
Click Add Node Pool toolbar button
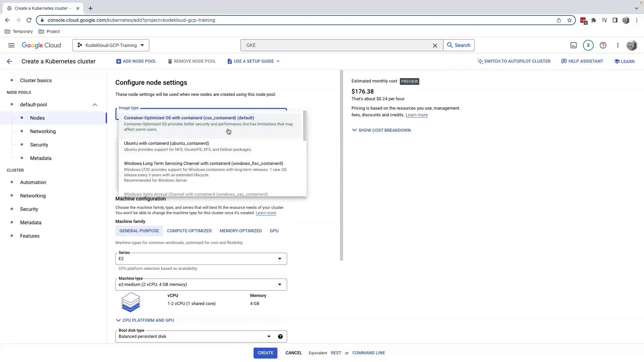[x=136, y=61]
